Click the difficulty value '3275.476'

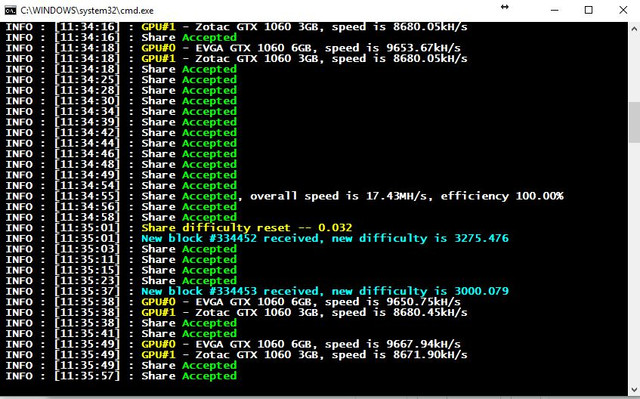(482, 238)
